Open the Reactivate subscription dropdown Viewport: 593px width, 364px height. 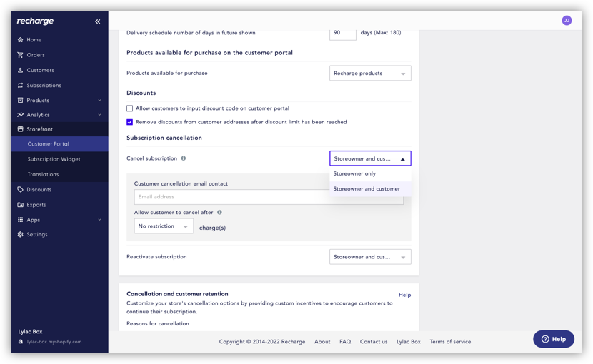click(x=370, y=257)
